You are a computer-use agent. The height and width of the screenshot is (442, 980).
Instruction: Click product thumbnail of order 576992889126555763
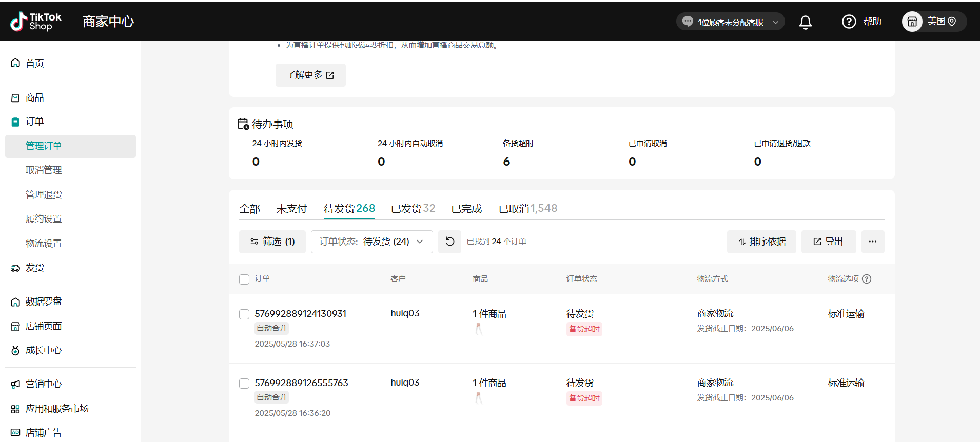[479, 398]
